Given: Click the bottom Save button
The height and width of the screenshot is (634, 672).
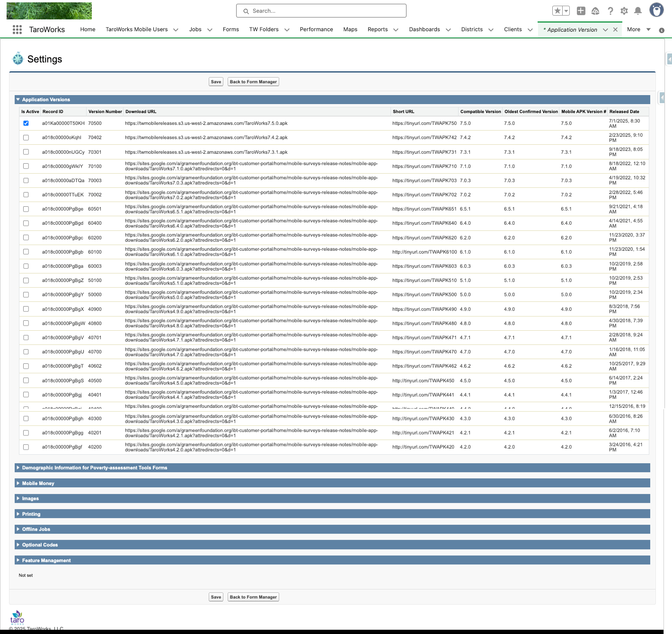Looking at the screenshot, I should [x=216, y=597].
